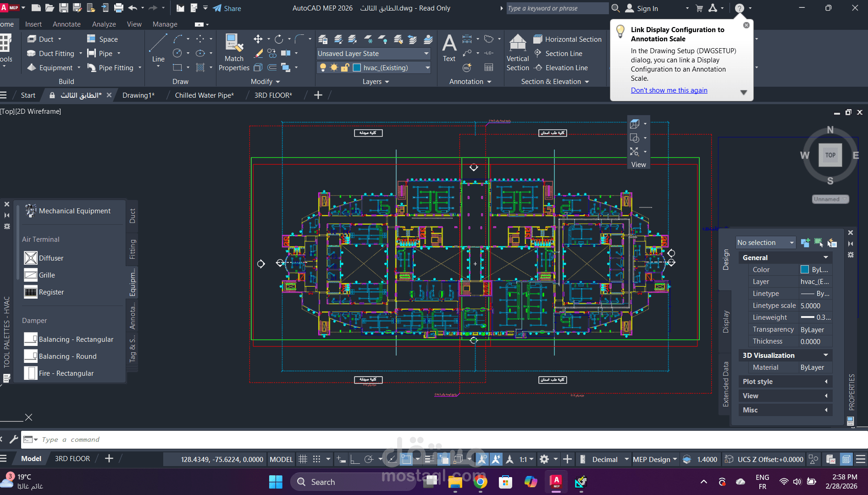Viewport: 868px width, 495px height.
Task: Open the No selection dropdown in Properties
Action: (766, 243)
